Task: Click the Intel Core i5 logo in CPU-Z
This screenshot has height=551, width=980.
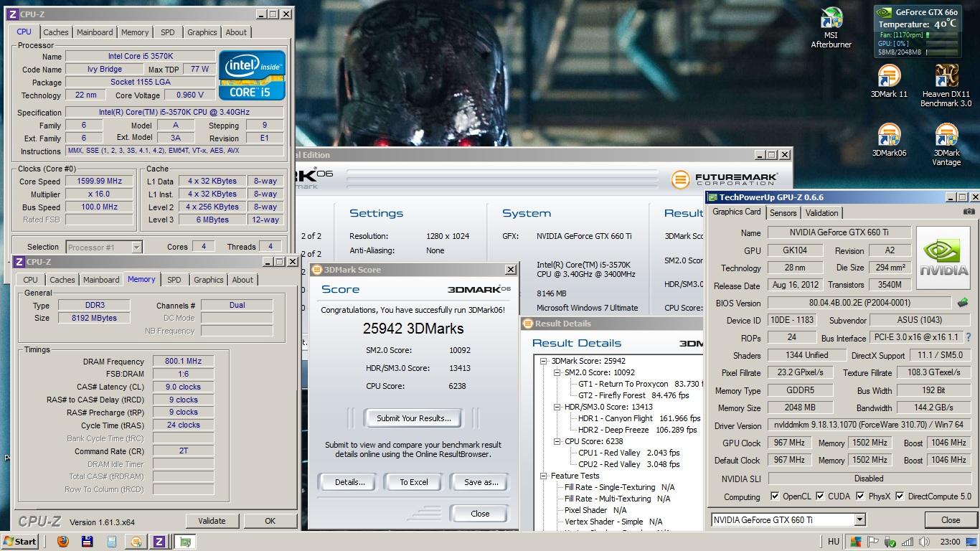Action: (252, 75)
